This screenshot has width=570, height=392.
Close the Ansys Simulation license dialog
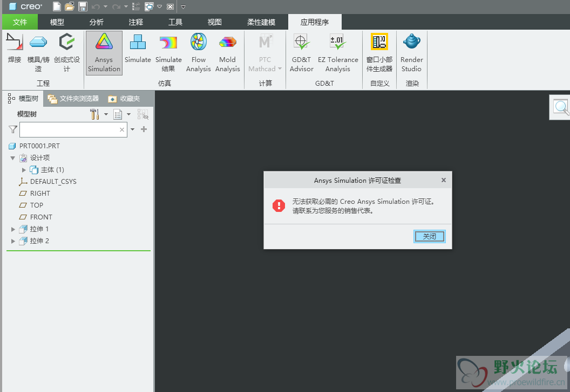pyautogui.click(x=444, y=180)
